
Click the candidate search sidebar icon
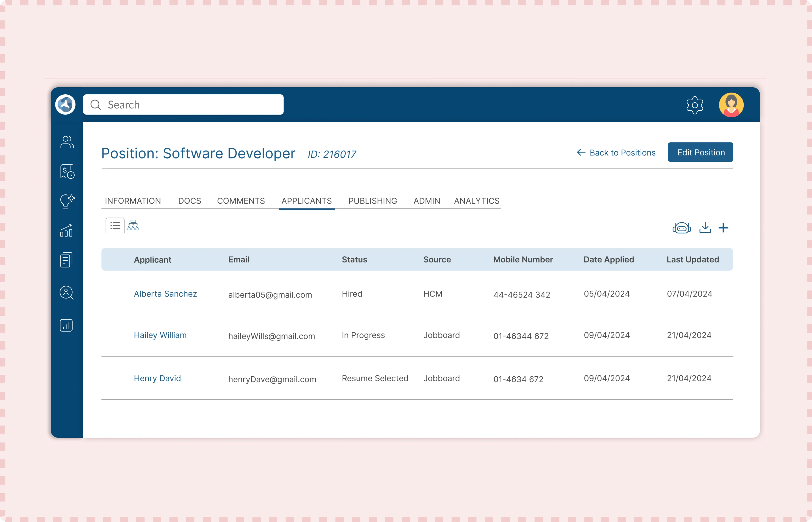[66, 293]
